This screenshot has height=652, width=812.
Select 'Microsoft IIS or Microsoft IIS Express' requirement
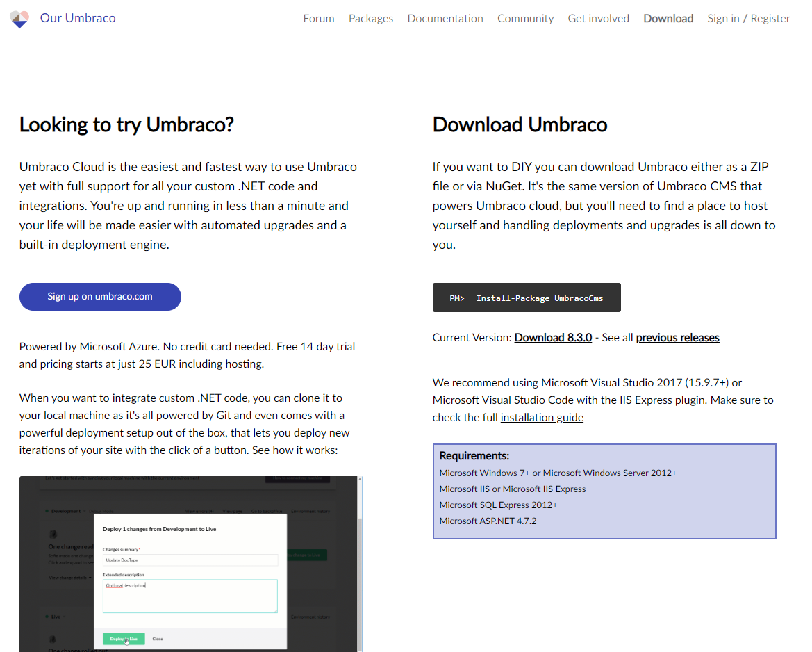[x=513, y=489]
